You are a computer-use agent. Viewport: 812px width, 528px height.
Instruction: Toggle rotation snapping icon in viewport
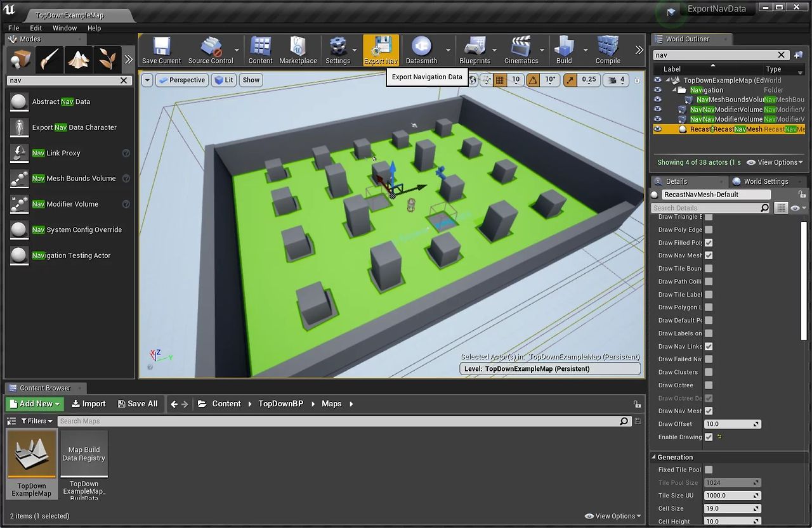click(x=534, y=80)
